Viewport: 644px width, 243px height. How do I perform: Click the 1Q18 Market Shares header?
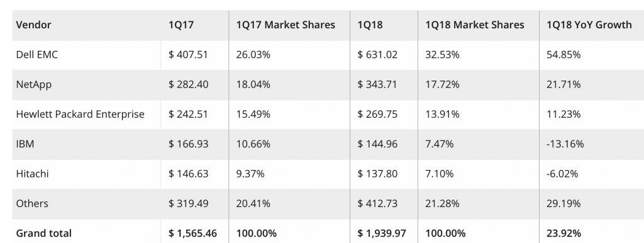pos(475,25)
